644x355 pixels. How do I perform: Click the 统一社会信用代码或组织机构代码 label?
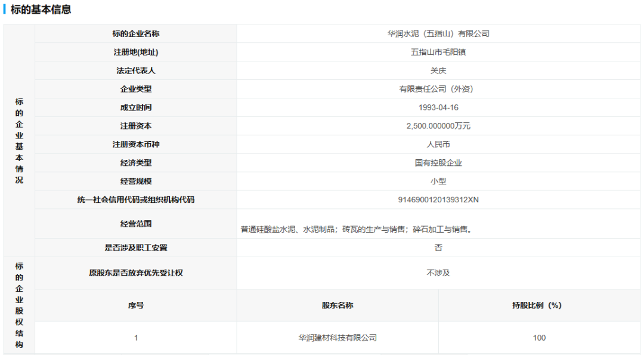pos(136,200)
